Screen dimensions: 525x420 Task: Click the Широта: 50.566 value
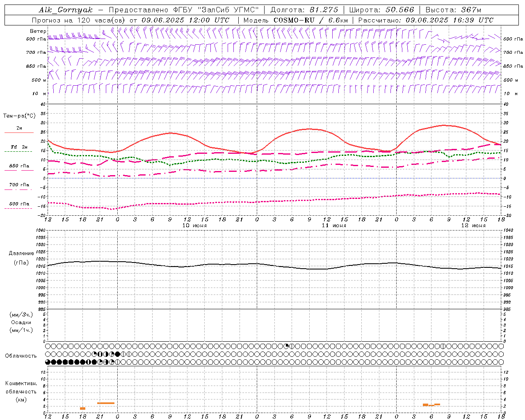coord(381,10)
